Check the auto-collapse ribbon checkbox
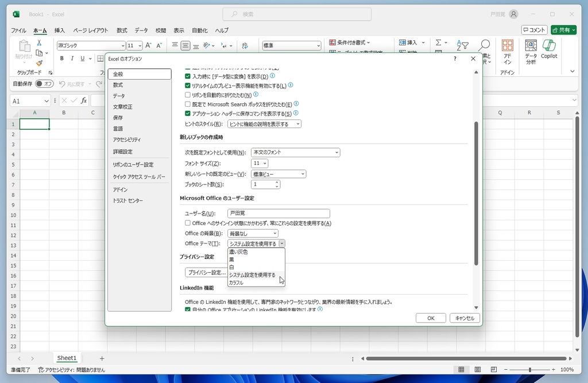Viewport: 588px width, 383px height. (188, 95)
